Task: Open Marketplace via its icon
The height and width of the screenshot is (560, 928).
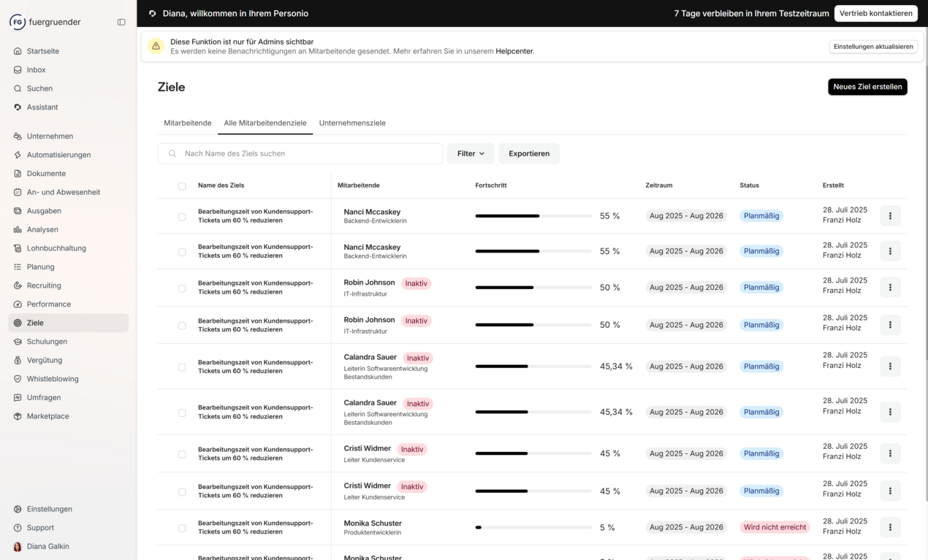Action: (x=18, y=416)
